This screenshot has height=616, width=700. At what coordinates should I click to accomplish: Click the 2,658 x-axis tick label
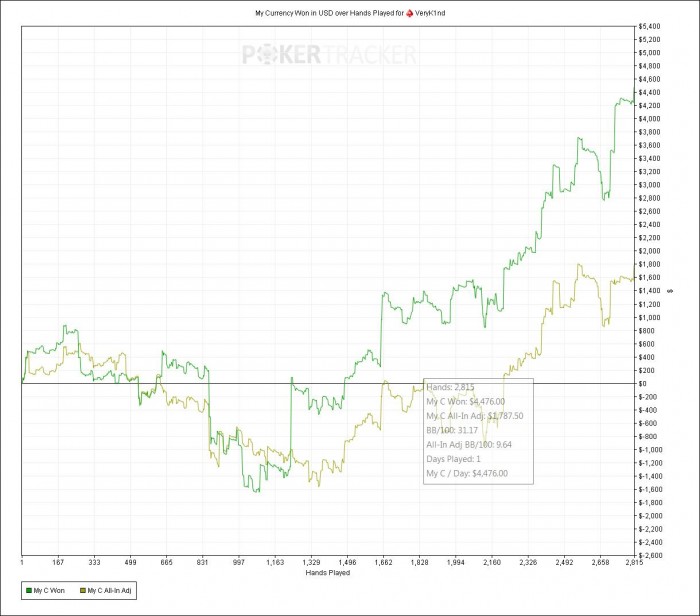click(600, 562)
